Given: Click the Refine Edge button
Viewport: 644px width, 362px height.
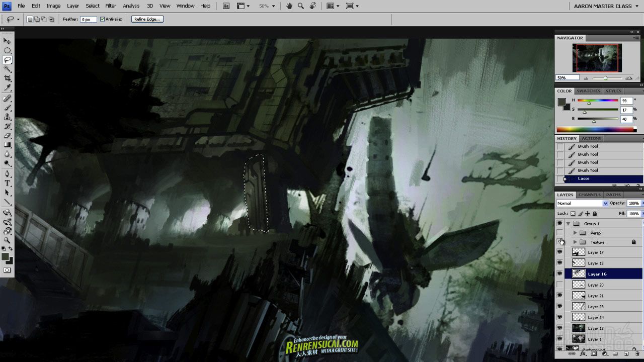Looking at the screenshot, I should (x=147, y=19).
